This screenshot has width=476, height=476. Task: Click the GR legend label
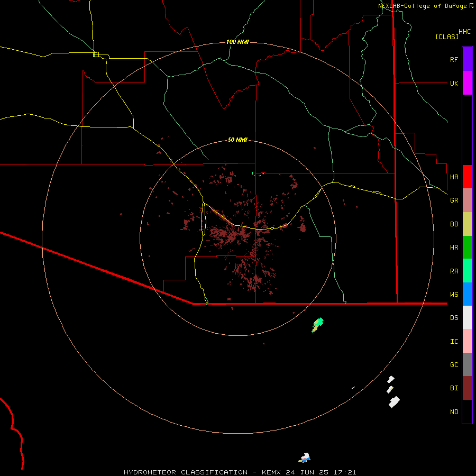454,200
